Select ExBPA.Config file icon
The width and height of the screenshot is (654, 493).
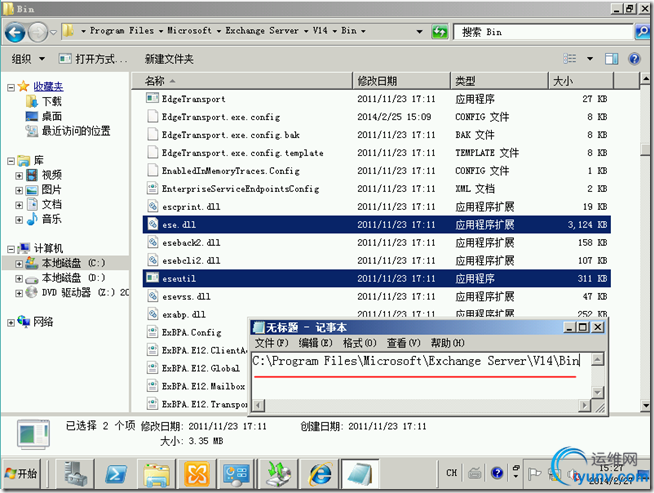[152, 332]
